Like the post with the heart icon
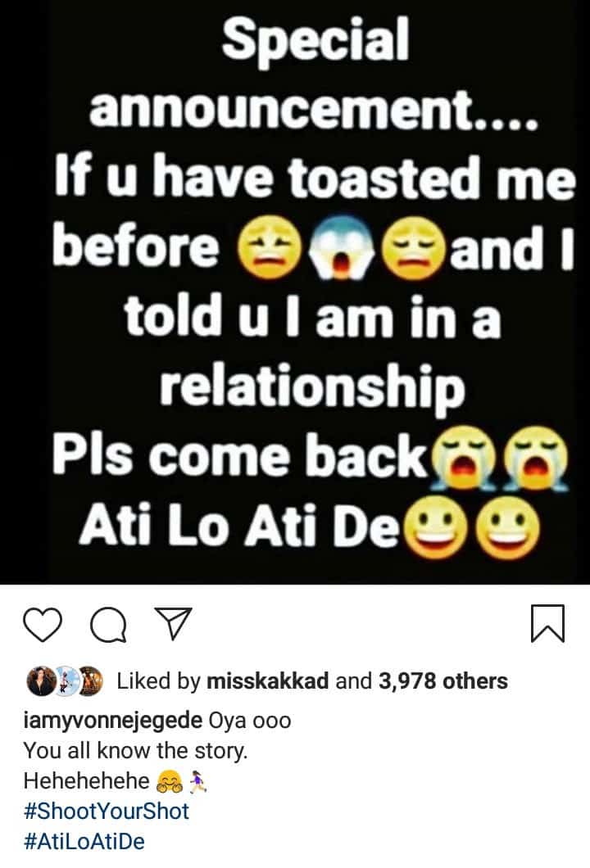 [x=42, y=625]
